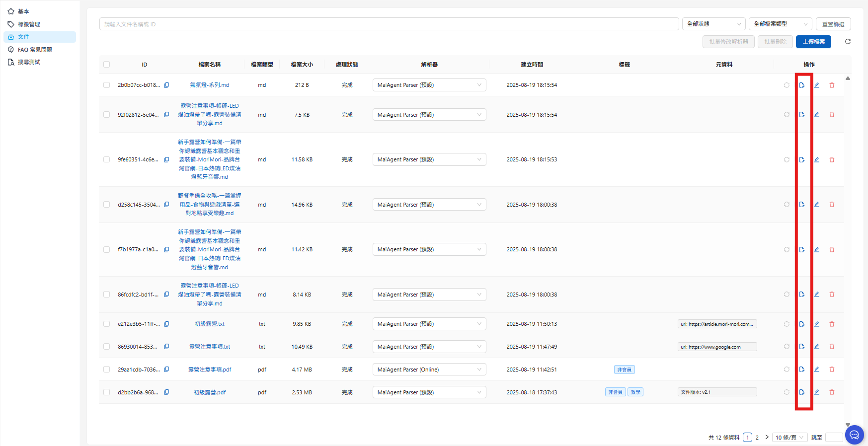Screen dimensions: 868x446
Task: Open the 全部狀態 status filter dropdown
Action: pyautogui.click(x=713, y=24)
